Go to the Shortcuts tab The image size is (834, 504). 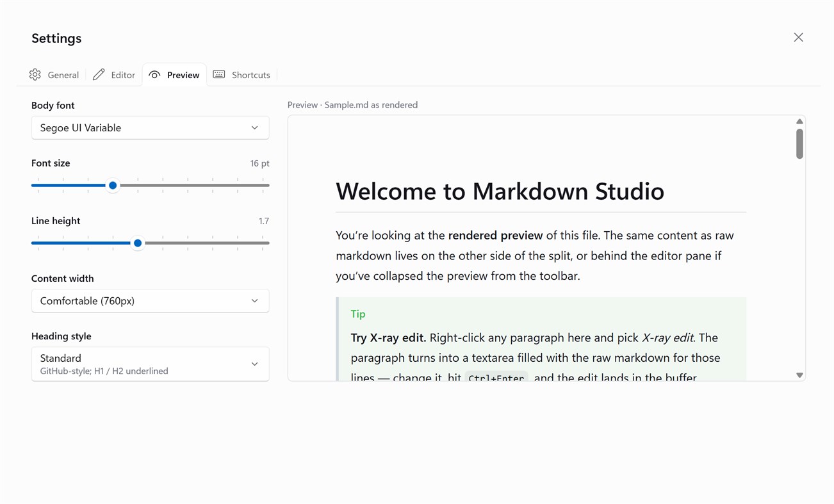pyautogui.click(x=241, y=75)
